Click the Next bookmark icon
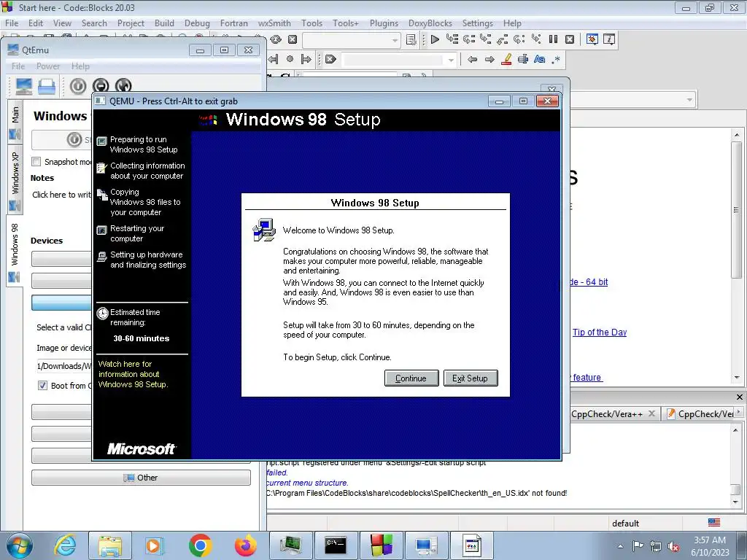Screen dimensions: 747x560 click(x=306, y=60)
